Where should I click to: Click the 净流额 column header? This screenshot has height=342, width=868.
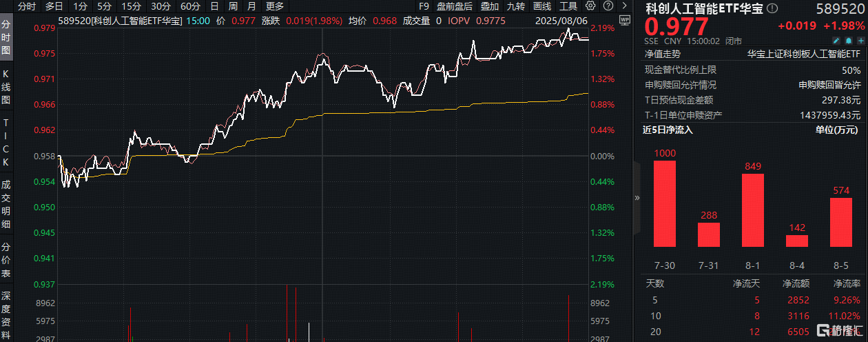[796, 283]
